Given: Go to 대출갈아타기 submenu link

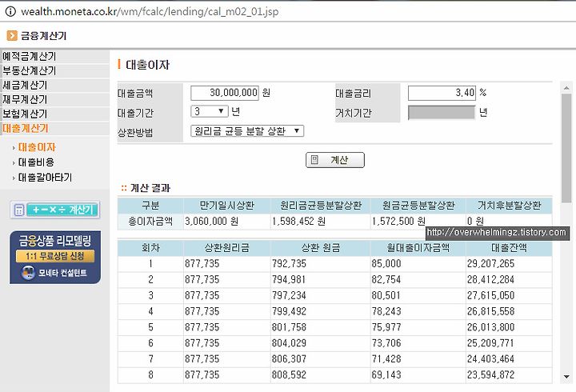Looking at the screenshot, I should click(45, 178).
